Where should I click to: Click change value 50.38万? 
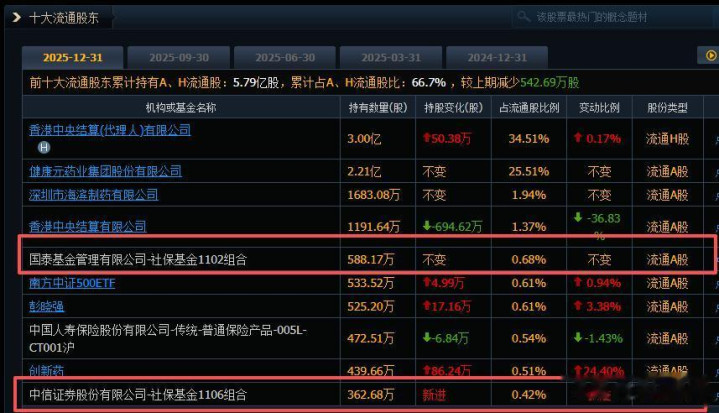point(447,138)
